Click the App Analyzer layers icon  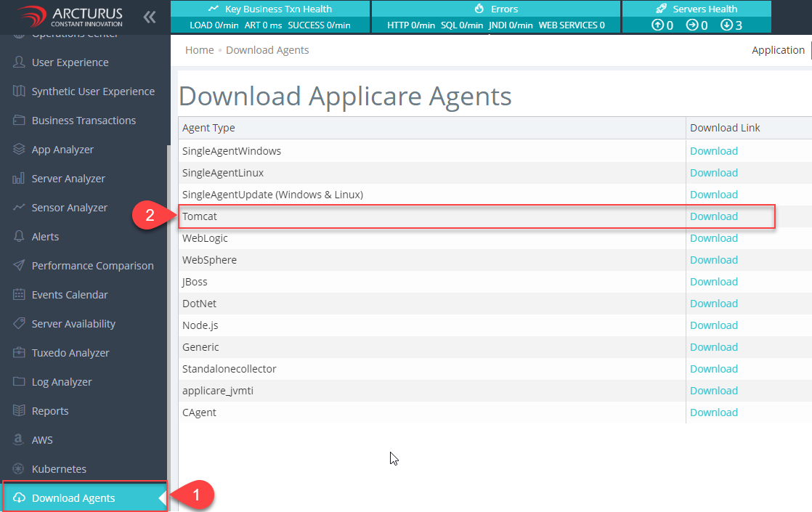[x=19, y=149]
